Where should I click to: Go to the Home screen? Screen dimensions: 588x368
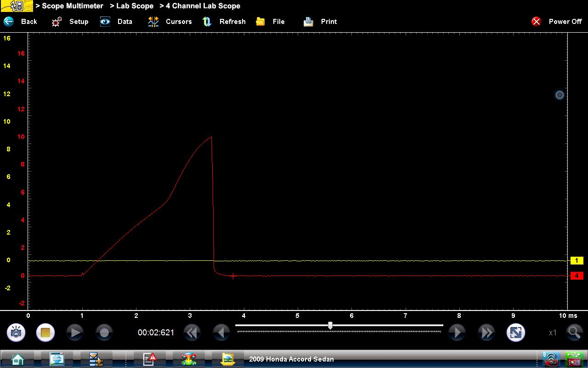click(17, 359)
